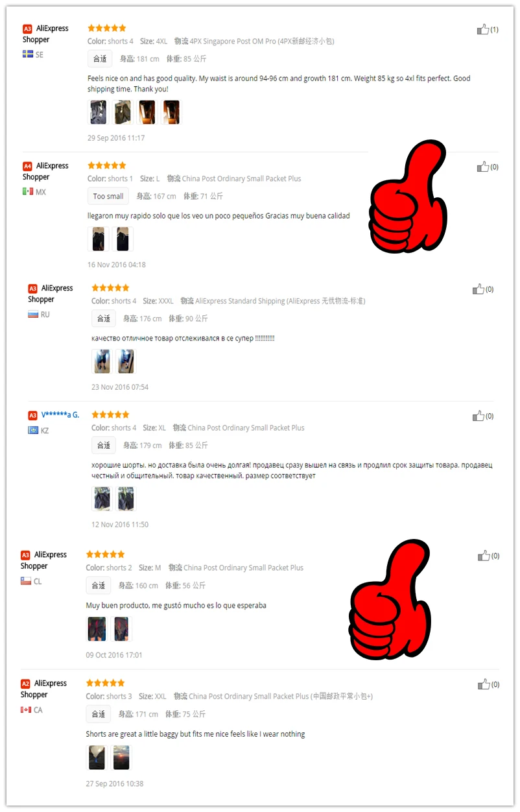Open first photo in the CL review

click(x=97, y=628)
